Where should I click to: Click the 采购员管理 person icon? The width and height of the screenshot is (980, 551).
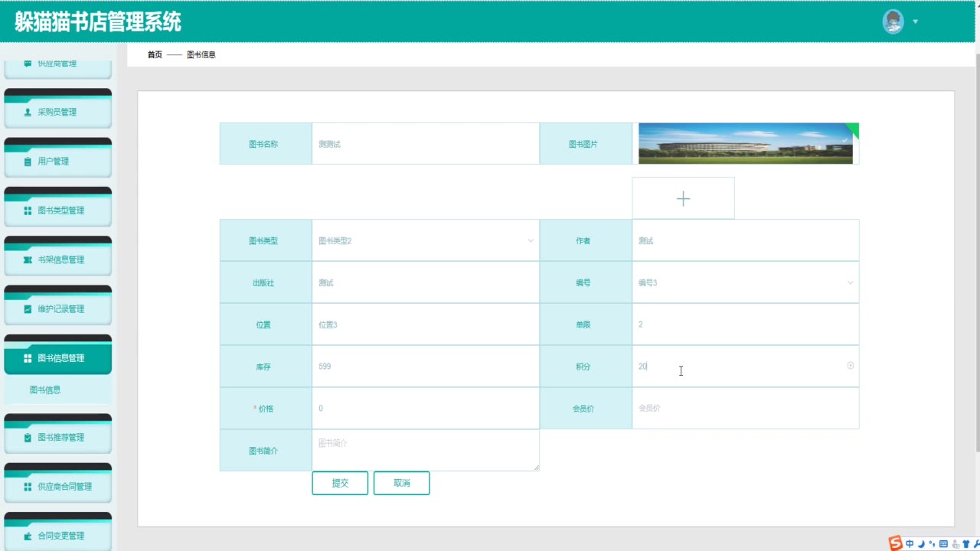(28, 112)
